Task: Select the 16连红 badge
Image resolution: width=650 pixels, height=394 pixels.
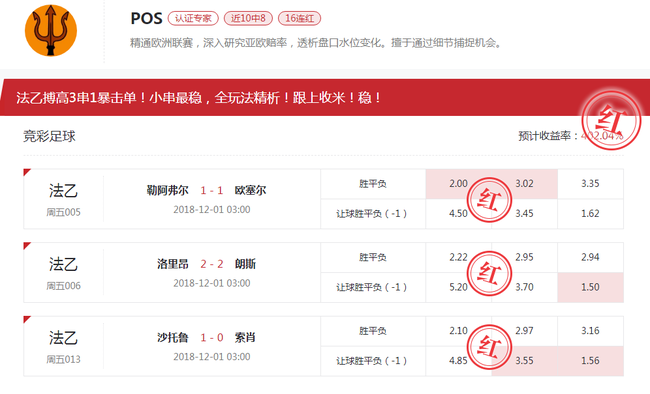Action: (299, 18)
